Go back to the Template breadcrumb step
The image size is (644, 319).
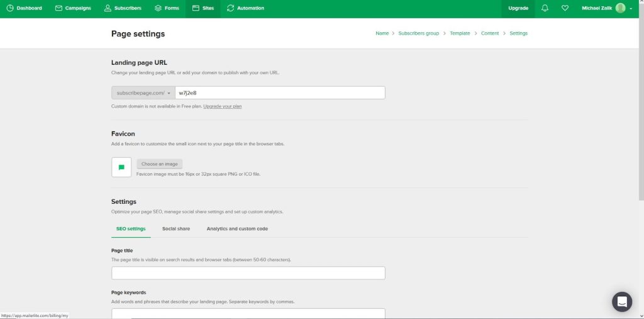click(460, 33)
